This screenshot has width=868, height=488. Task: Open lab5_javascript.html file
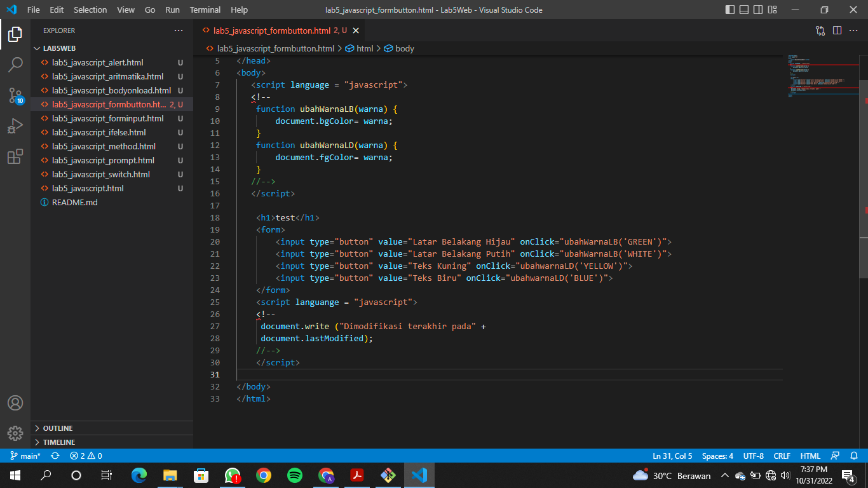112,188
